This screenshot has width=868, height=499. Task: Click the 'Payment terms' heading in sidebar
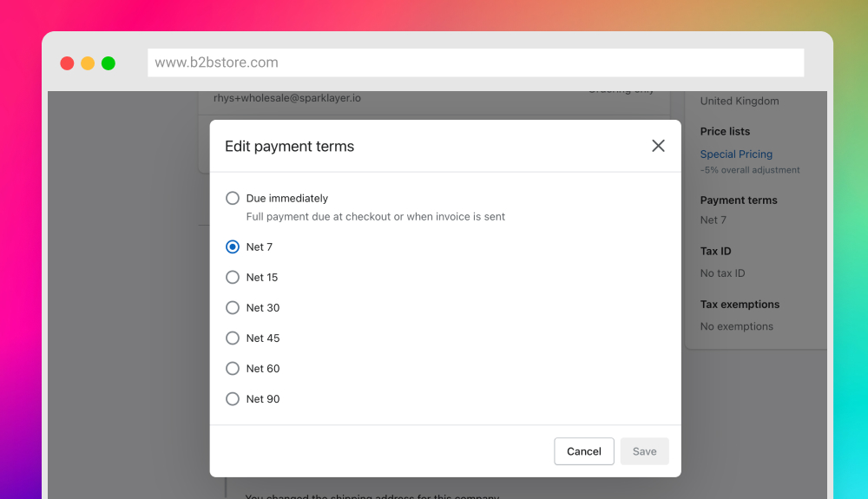tap(739, 200)
